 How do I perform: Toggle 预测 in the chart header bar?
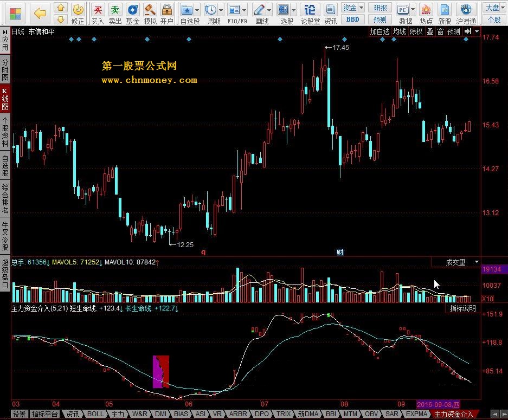pyautogui.click(x=453, y=31)
